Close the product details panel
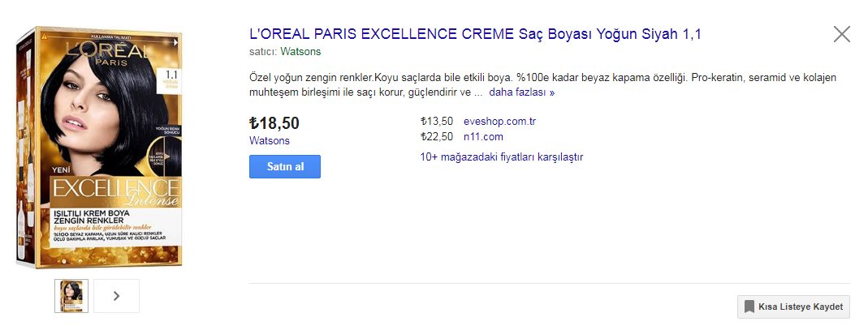The width and height of the screenshot is (868, 326). (x=842, y=34)
